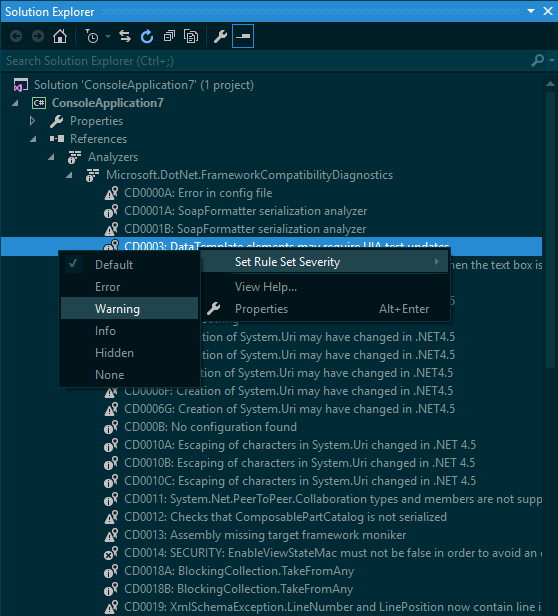The image size is (558, 616).
Task: Click info icon for CD0018B rule
Action: click(x=111, y=589)
